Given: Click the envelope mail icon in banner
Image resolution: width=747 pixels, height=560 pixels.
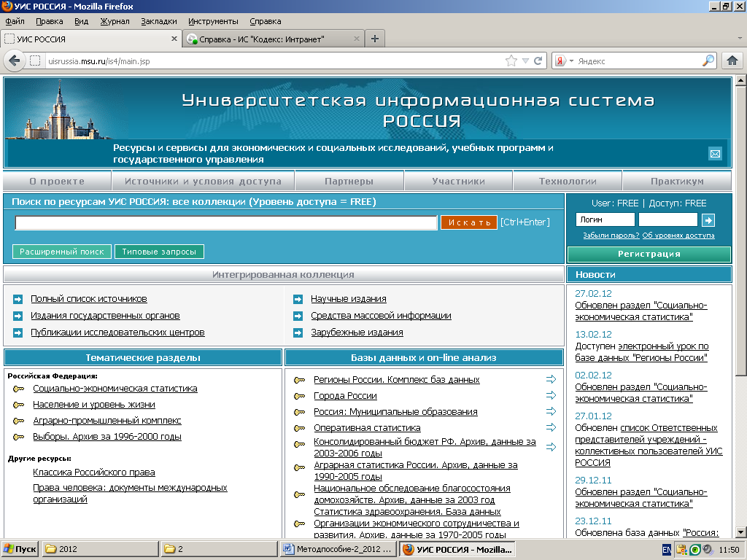Looking at the screenshot, I should point(715,153).
